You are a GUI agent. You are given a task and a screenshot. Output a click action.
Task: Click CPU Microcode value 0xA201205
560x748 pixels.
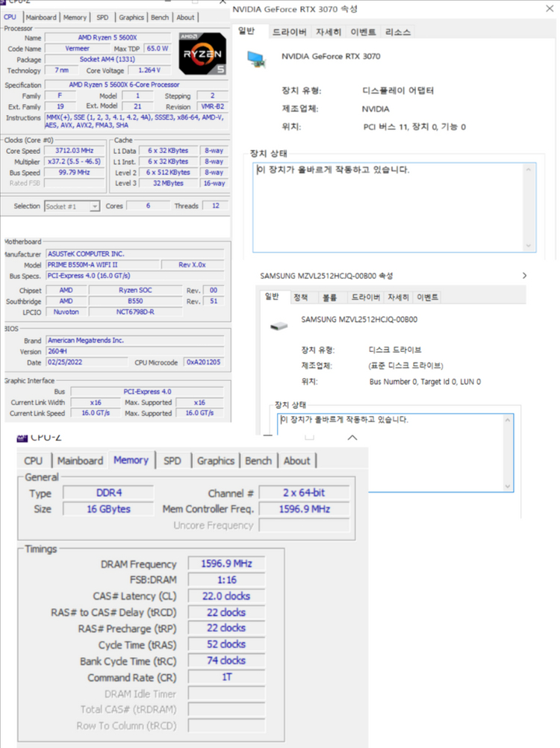204,362
